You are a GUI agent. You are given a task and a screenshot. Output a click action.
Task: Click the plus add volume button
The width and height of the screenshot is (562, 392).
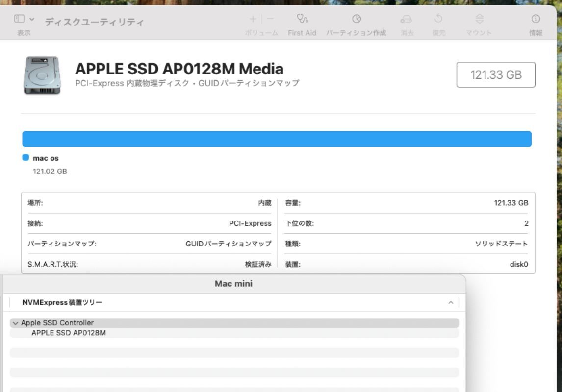point(253,19)
